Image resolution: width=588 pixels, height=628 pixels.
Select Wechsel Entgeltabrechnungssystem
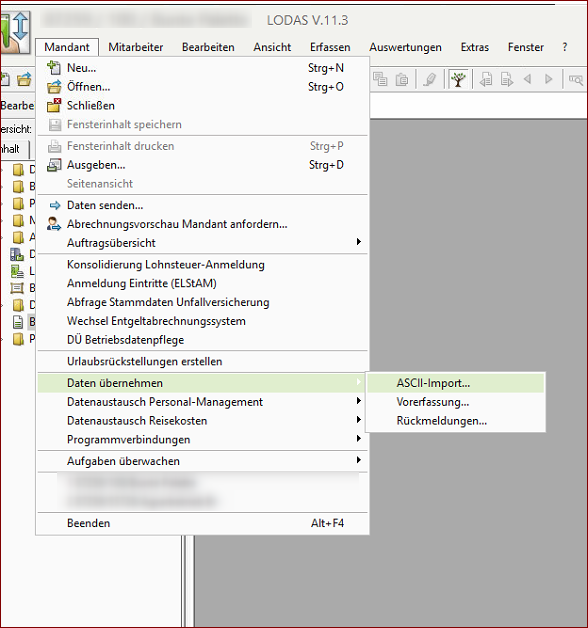click(x=203, y=321)
